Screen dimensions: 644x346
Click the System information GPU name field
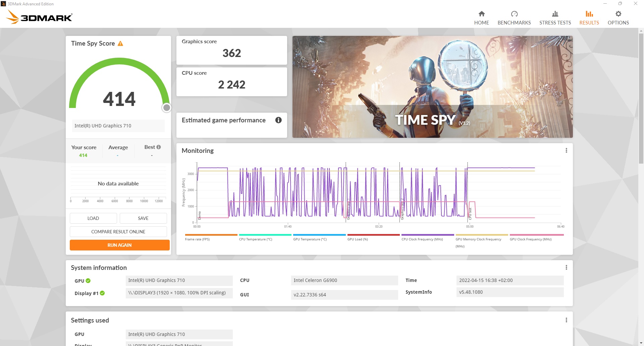pos(179,280)
